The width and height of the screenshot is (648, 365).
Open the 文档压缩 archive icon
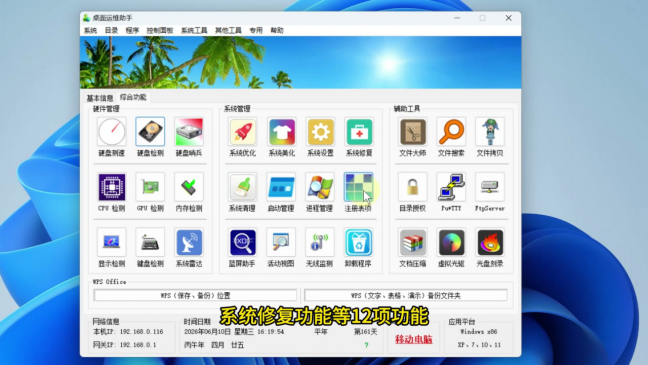pyautogui.click(x=412, y=242)
